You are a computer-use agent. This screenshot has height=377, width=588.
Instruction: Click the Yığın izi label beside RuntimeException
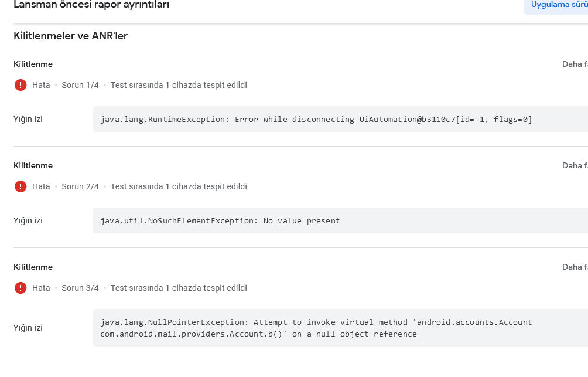coord(28,120)
